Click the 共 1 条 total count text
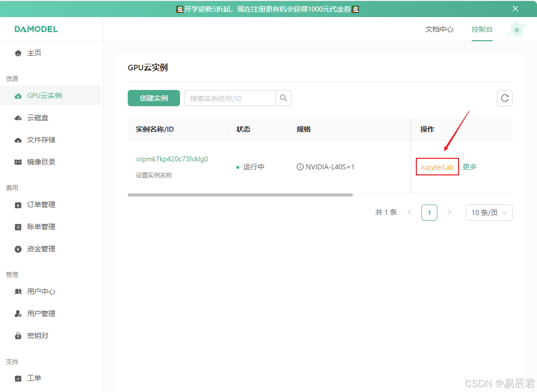This screenshot has height=392, width=537. tap(386, 212)
